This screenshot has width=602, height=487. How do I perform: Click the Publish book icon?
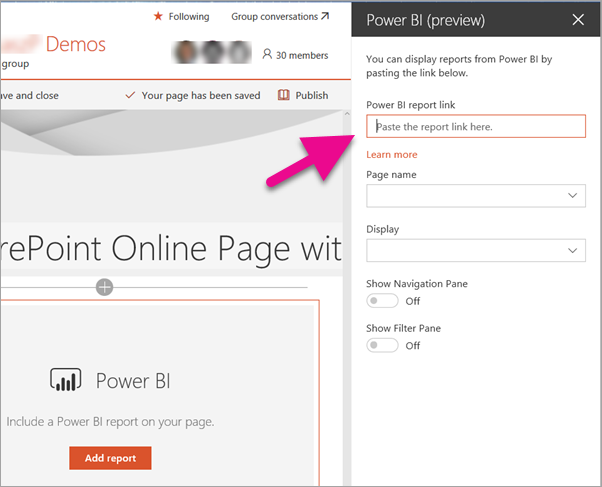tap(283, 95)
